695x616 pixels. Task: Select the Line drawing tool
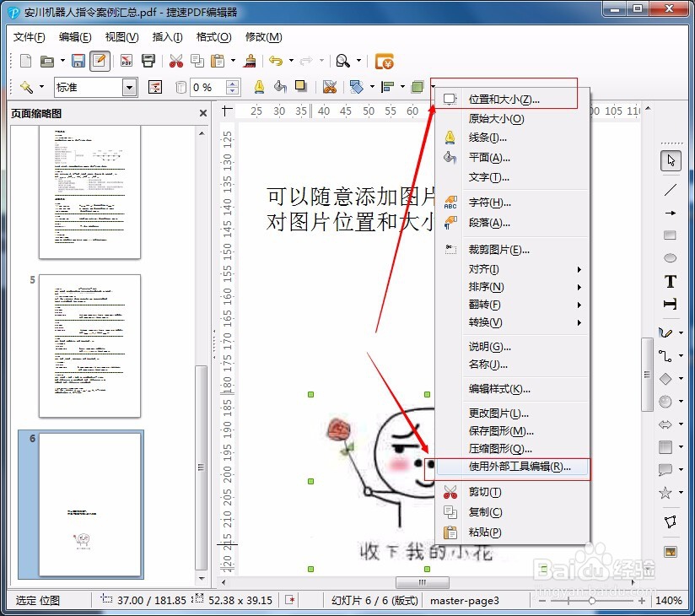[x=671, y=190]
